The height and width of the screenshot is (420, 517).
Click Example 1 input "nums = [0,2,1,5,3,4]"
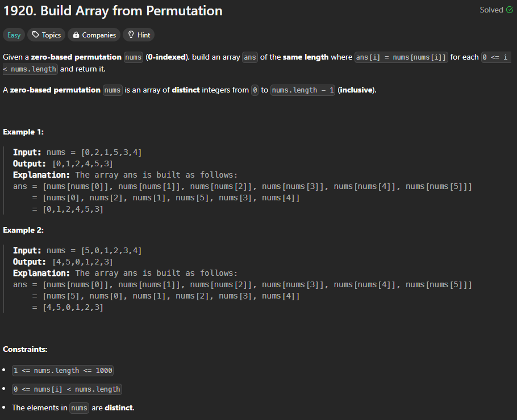pos(94,153)
